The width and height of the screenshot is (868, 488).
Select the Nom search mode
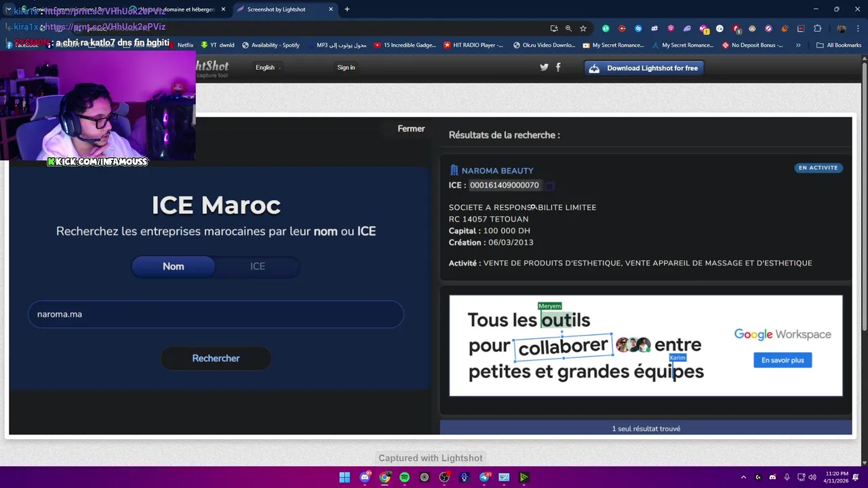(x=173, y=266)
